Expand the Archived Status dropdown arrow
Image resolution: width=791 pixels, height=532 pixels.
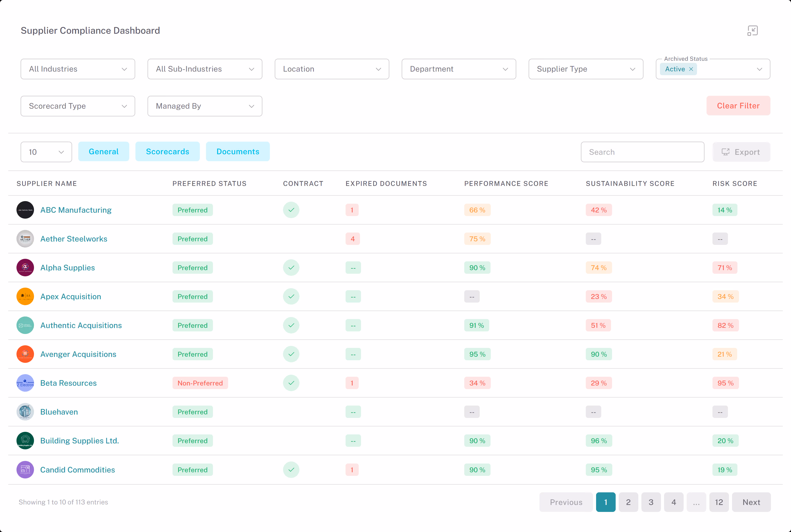point(759,69)
